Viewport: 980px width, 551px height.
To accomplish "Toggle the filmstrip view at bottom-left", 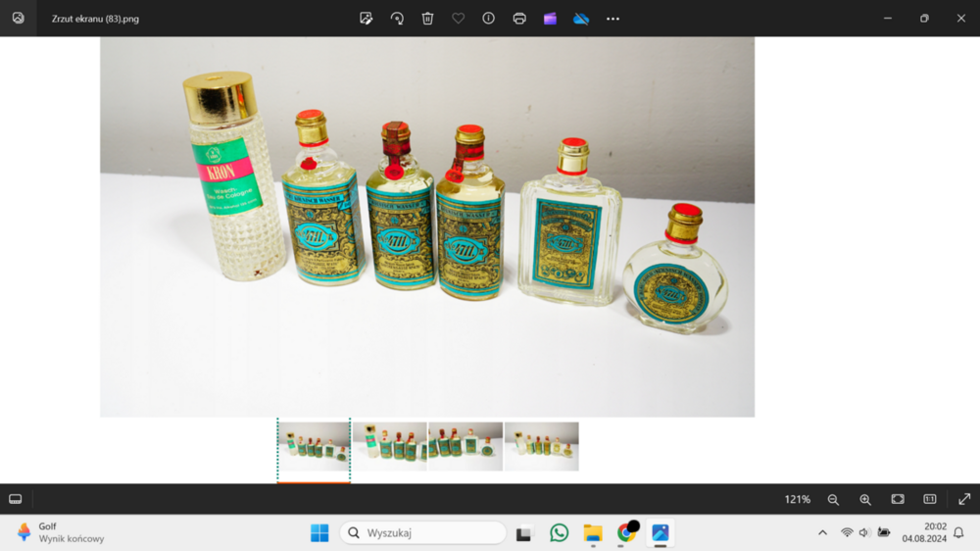I will point(16,499).
